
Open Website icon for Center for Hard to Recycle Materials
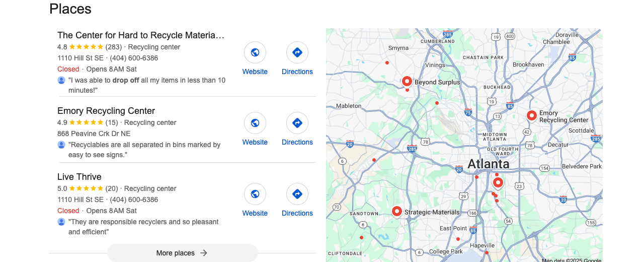click(x=255, y=52)
